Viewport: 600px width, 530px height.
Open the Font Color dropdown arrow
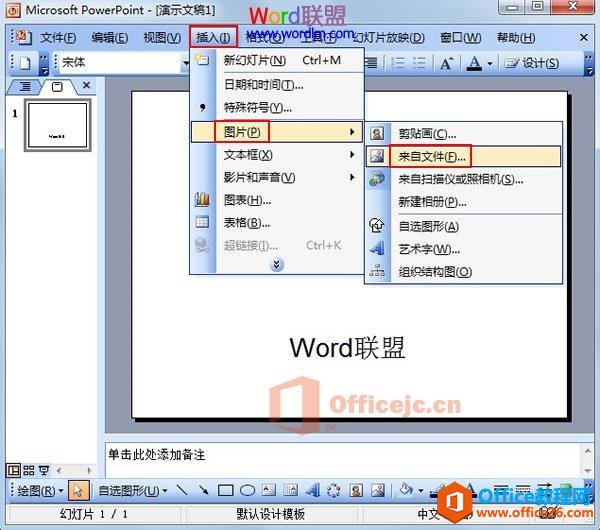click(x=490, y=64)
